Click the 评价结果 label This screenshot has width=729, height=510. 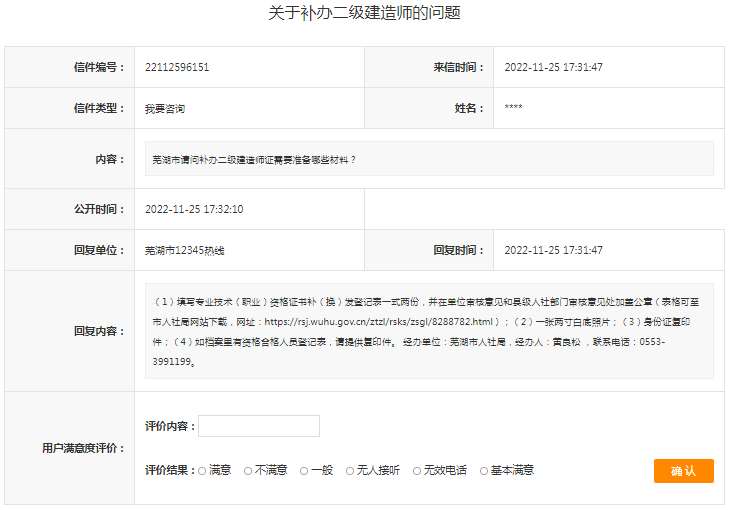pos(170,470)
